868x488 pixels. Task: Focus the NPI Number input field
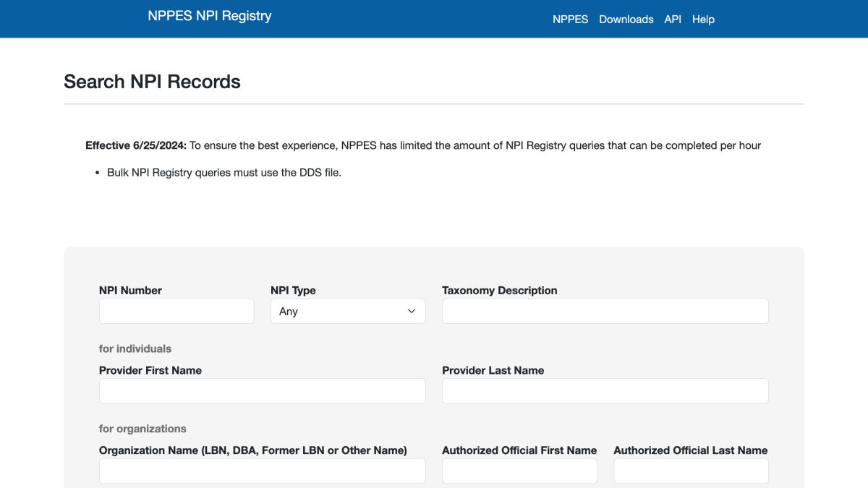tap(176, 311)
